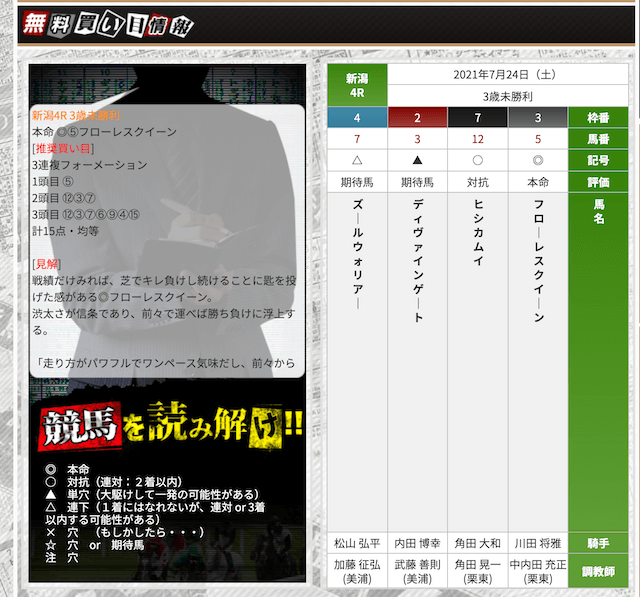Click trainer 中内田 充正 (栗東)
The width and height of the screenshot is (640, 597).
tap(538, 571)
